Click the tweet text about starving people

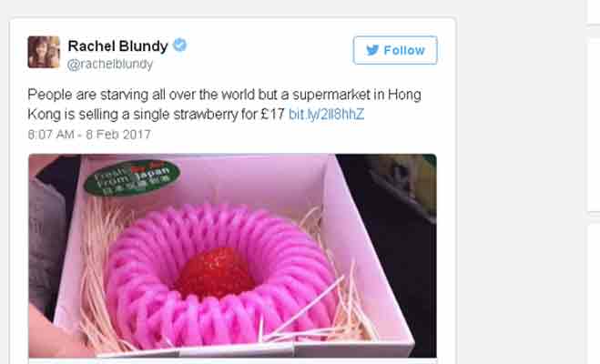pyautogui.click(x=224, y=105)
